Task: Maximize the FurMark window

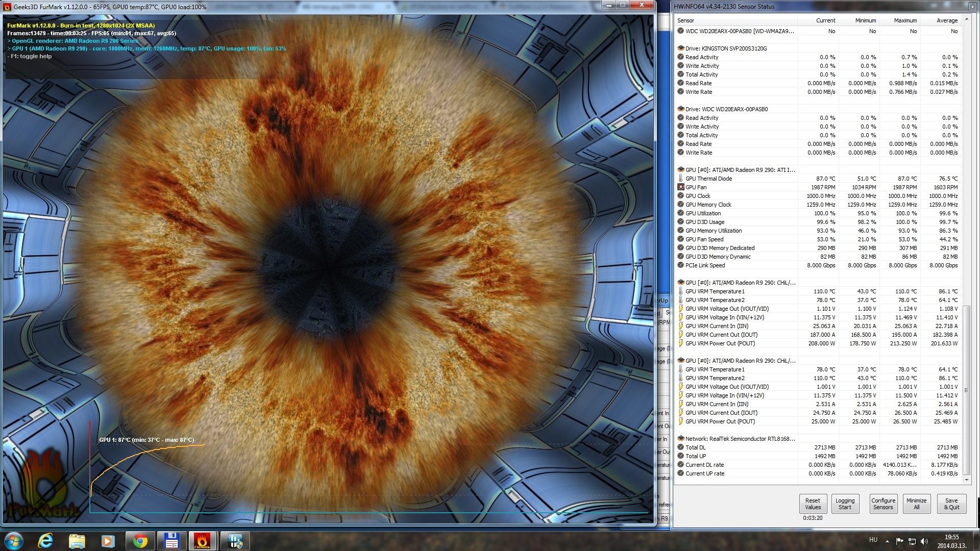Action: tap(623, 5)
